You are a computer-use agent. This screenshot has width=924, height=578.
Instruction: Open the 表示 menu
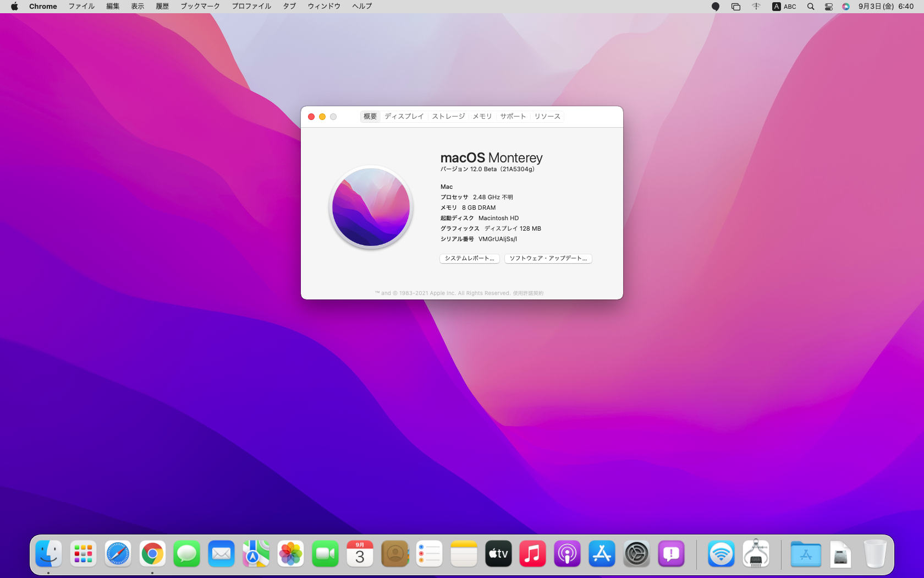coord(137,7)
